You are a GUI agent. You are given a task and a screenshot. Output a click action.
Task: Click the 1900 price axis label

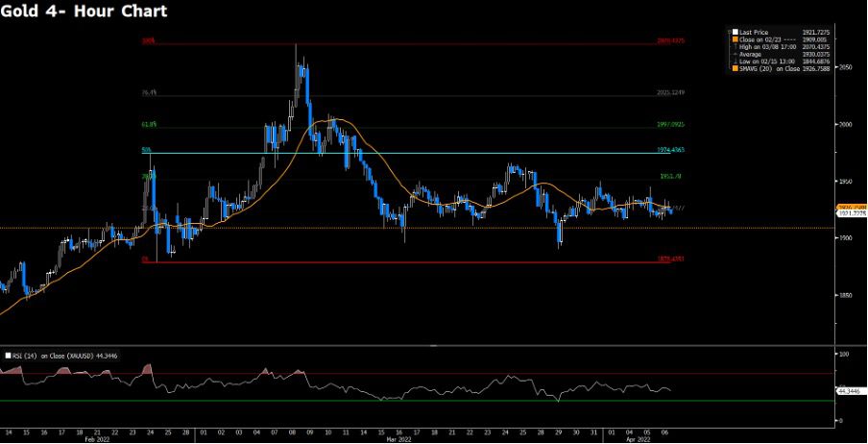(x=845, y=238)
